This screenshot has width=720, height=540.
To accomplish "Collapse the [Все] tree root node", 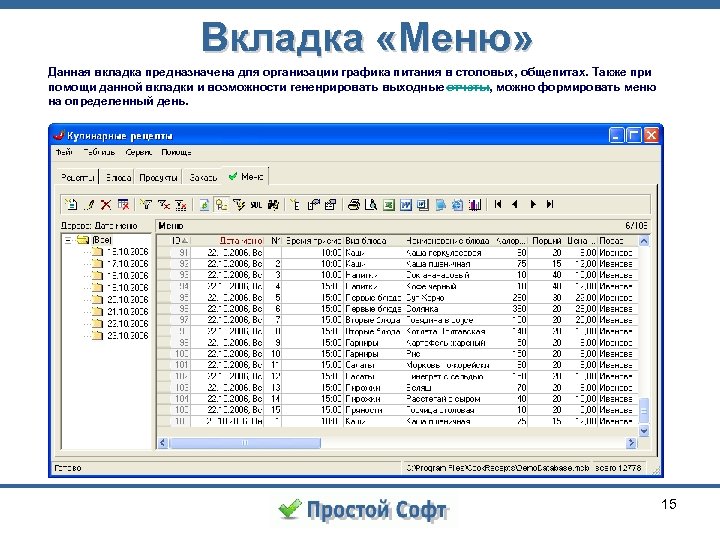I will point(68,240).
